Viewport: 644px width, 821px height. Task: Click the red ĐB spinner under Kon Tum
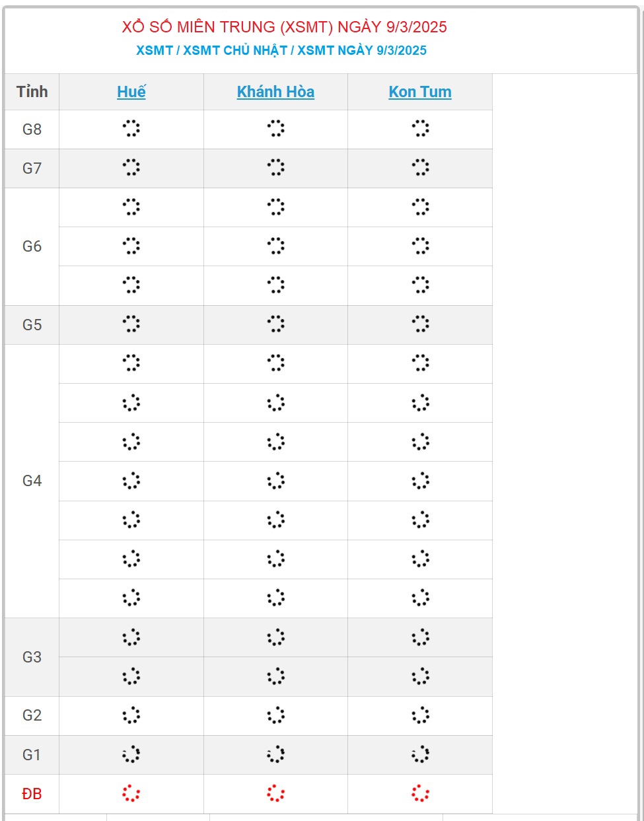[x=420, y=793]
